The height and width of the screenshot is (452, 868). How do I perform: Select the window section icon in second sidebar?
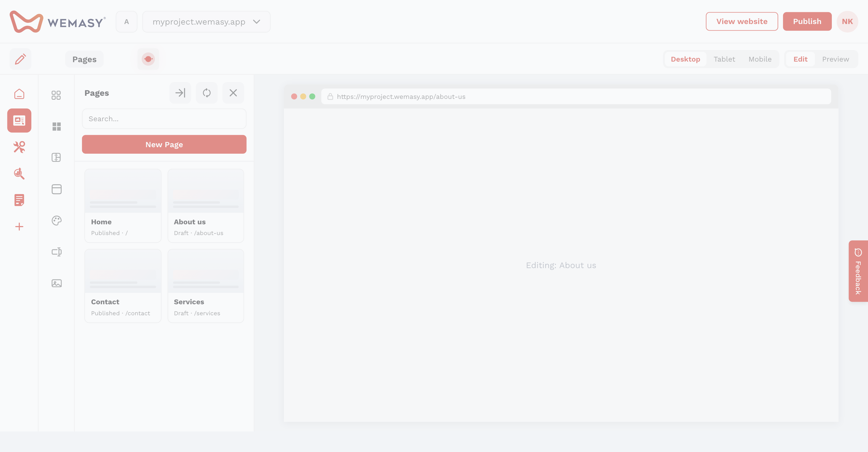point(56,189)
